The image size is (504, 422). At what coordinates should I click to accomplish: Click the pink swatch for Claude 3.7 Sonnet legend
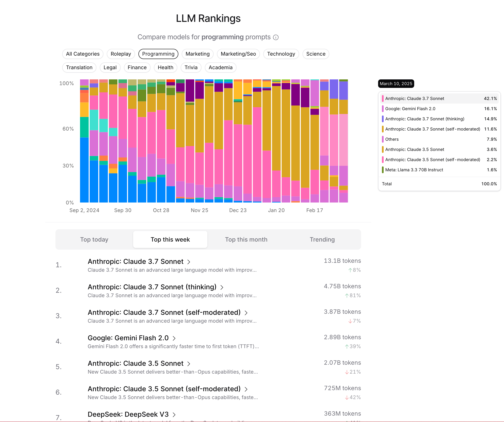tap(383, 98)
